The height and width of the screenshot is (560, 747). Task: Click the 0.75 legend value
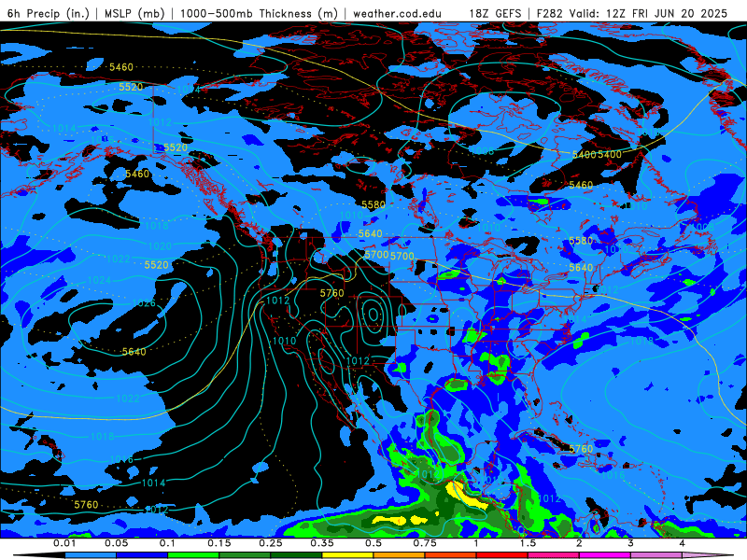425,543
